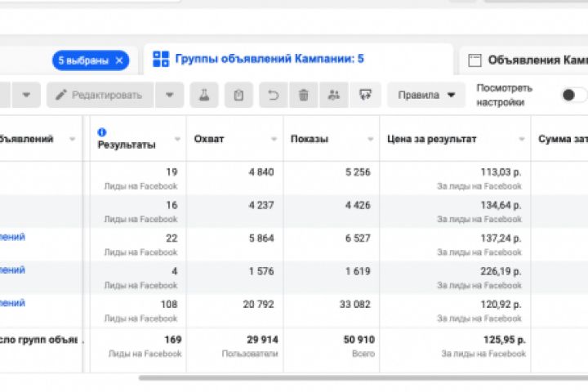Viewport: 588px width, 392px height.
Task: Click the trash delete icon
Action: click(303, 95)
